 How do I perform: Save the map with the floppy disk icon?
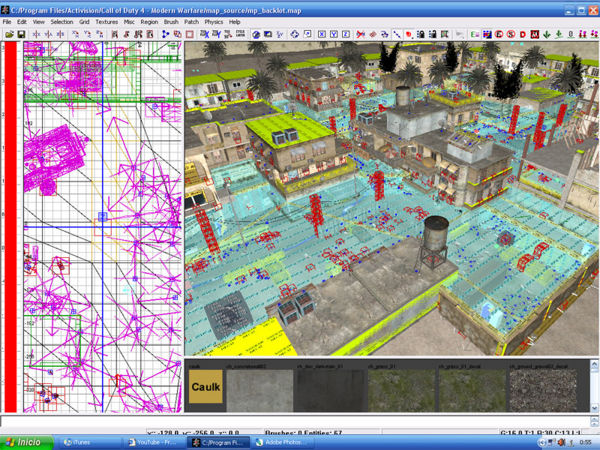(21, 34)
